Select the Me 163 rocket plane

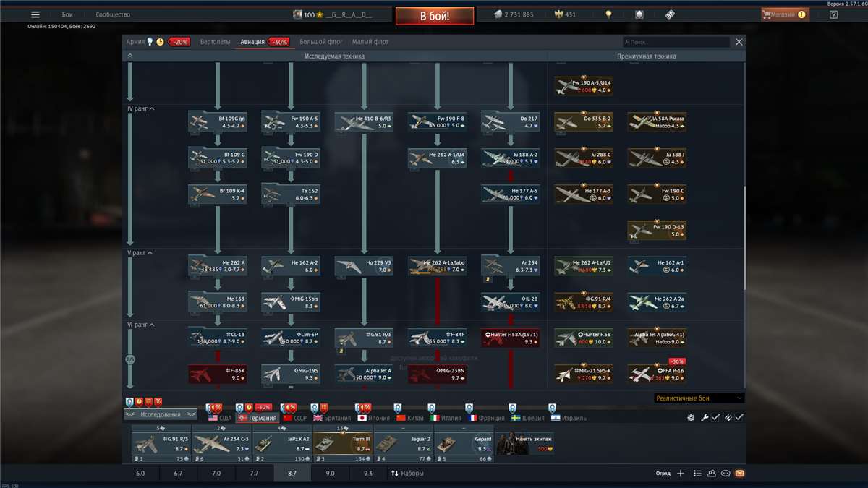click(x=218, y=302)
